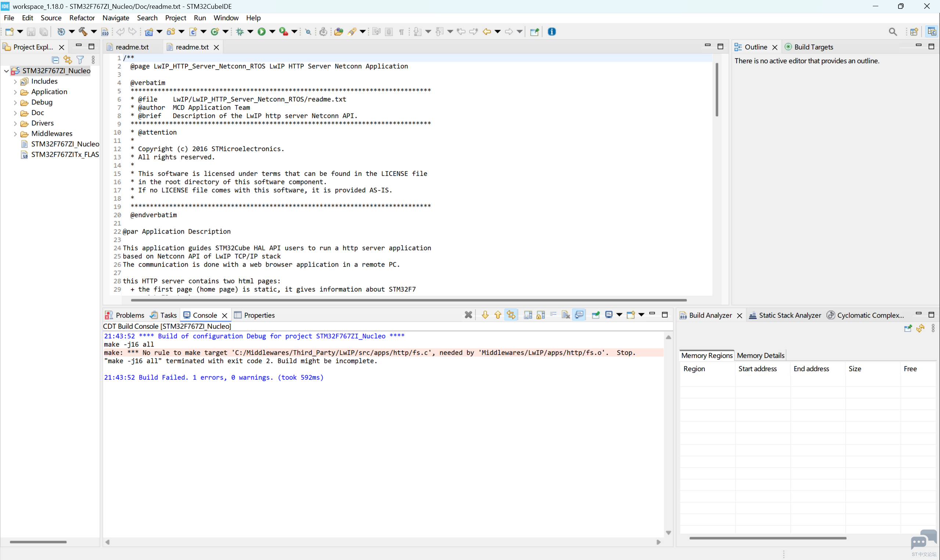Switch to the Problems tab
Image resolution: width=940 pixels, height=560 pixels.
(125, 315)
